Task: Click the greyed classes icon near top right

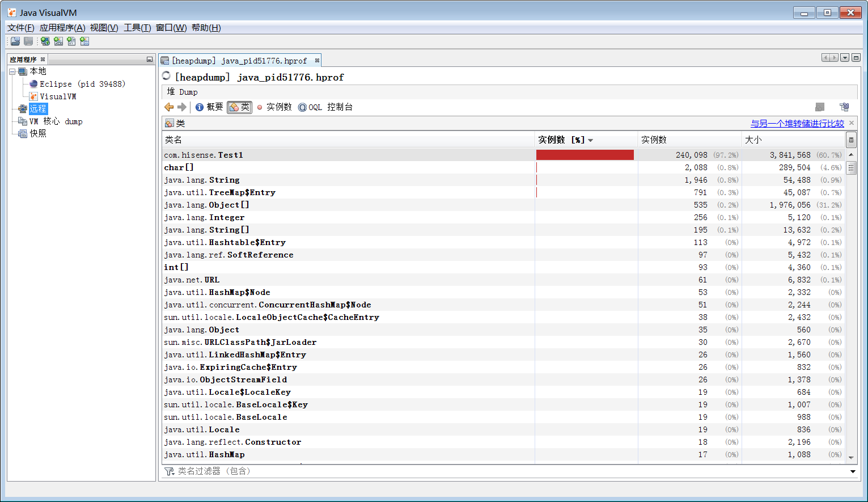Action: 820,107
